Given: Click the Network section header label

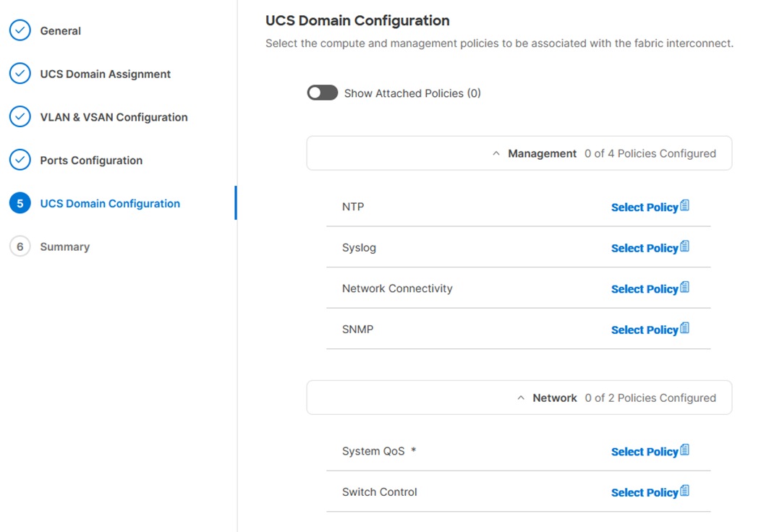Looking at the screenshot, I should (555, 398).
